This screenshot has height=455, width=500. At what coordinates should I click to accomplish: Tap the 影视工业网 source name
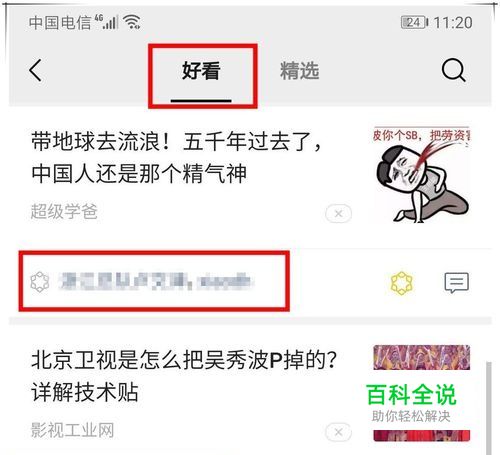[x=72, y=430]
